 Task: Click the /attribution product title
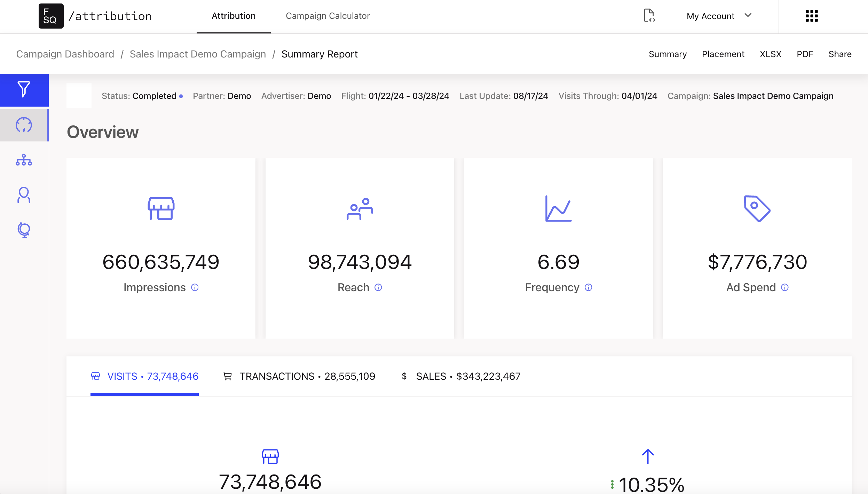pyautogui.click(x=110, y=16)
